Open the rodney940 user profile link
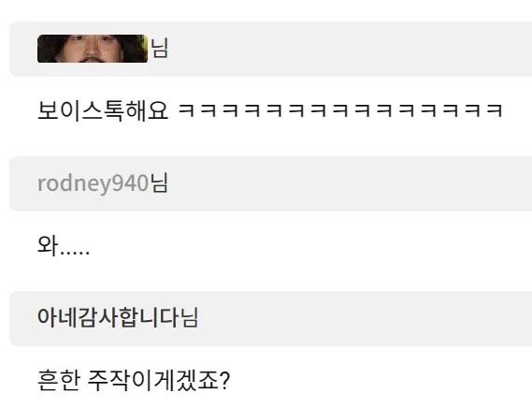This screenshot has width=532, height=408. tap(93, 183)
